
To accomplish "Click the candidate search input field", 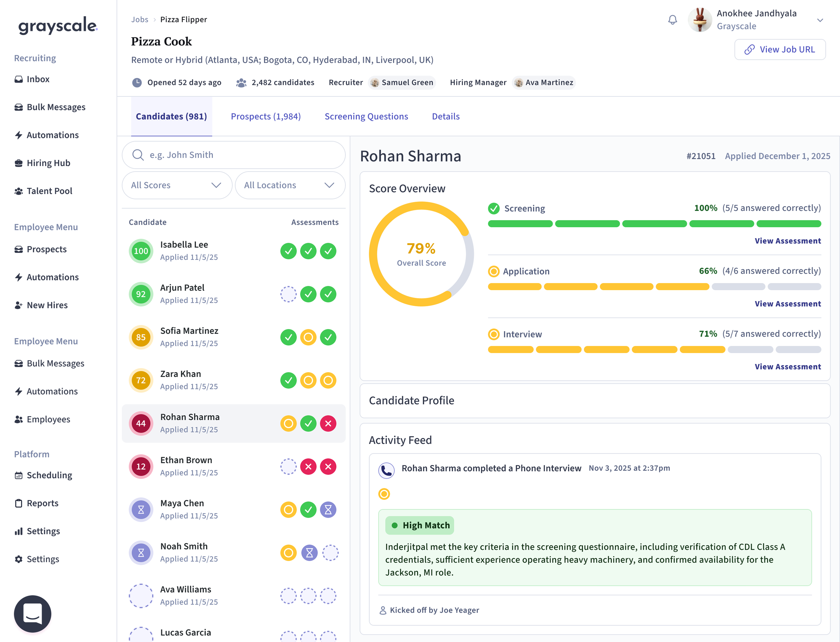I will point(234,155).
